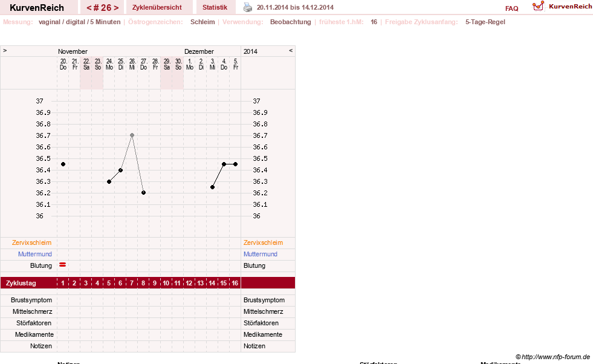The height and width of the screenshot is (364, 593).
Task: Open the Zyklenübersicht tab
Action: 157,7
